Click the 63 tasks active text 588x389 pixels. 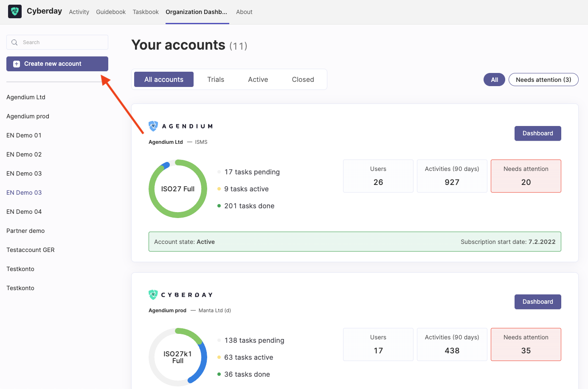(x=249, y=357)
